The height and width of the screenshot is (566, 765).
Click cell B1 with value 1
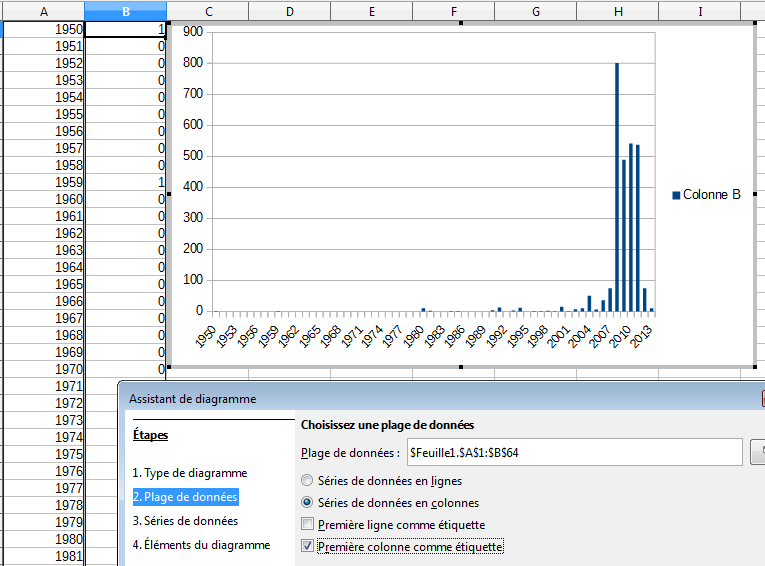(125, 29)
